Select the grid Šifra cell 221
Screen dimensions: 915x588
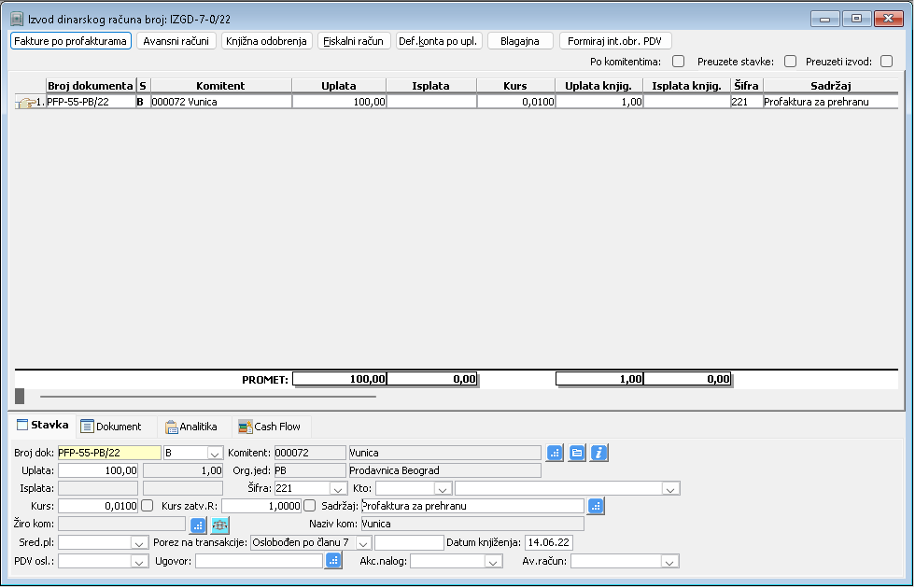pos(746,102)
